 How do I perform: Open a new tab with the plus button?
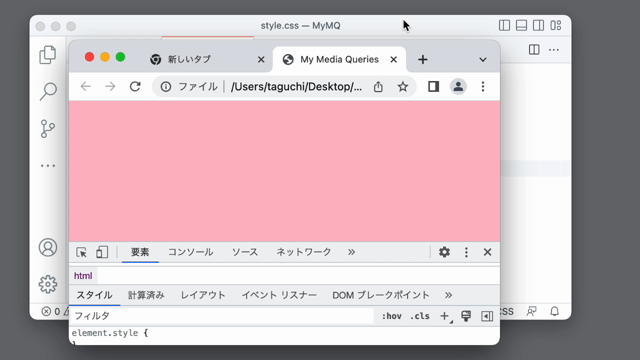[423, 60]
